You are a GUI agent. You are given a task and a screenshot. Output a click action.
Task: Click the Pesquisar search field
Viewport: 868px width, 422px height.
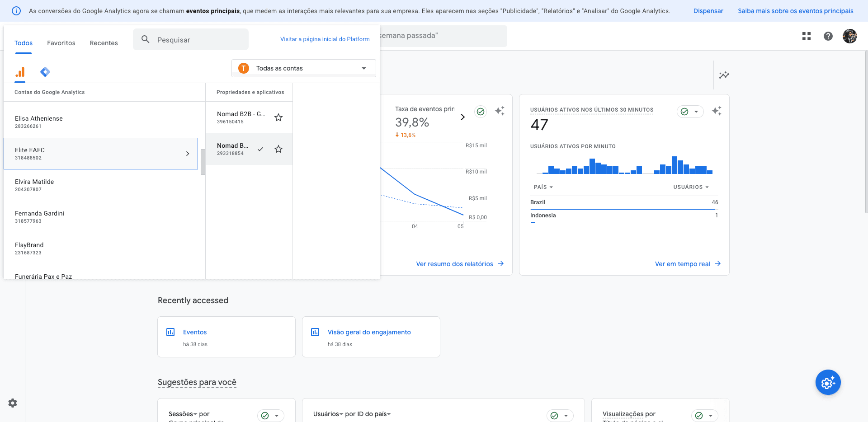click(191, 40)
